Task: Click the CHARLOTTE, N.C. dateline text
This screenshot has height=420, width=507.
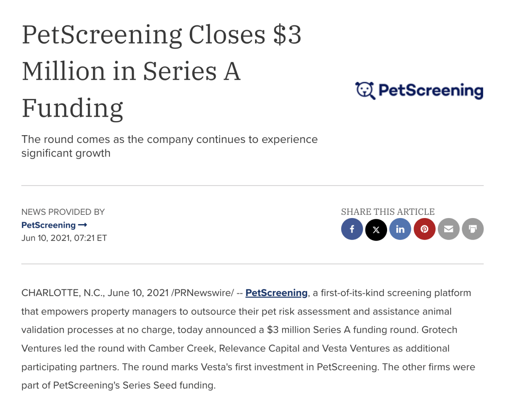Action: pyautogui.click(x=63, y=293)
